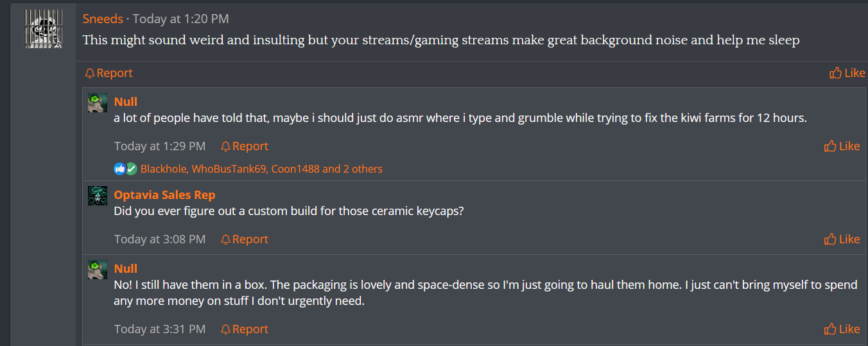Like Null's 1:29 PM comment
Screen dimensions: 868x346
click(842, 146)
